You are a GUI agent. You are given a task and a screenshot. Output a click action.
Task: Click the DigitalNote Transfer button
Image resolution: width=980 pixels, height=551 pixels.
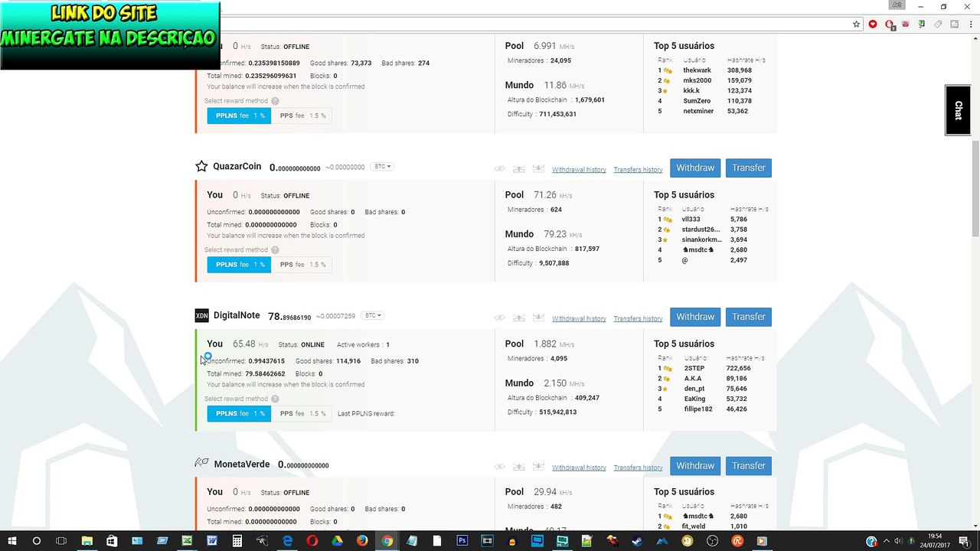pyautogui.click(x=748, y=317)
